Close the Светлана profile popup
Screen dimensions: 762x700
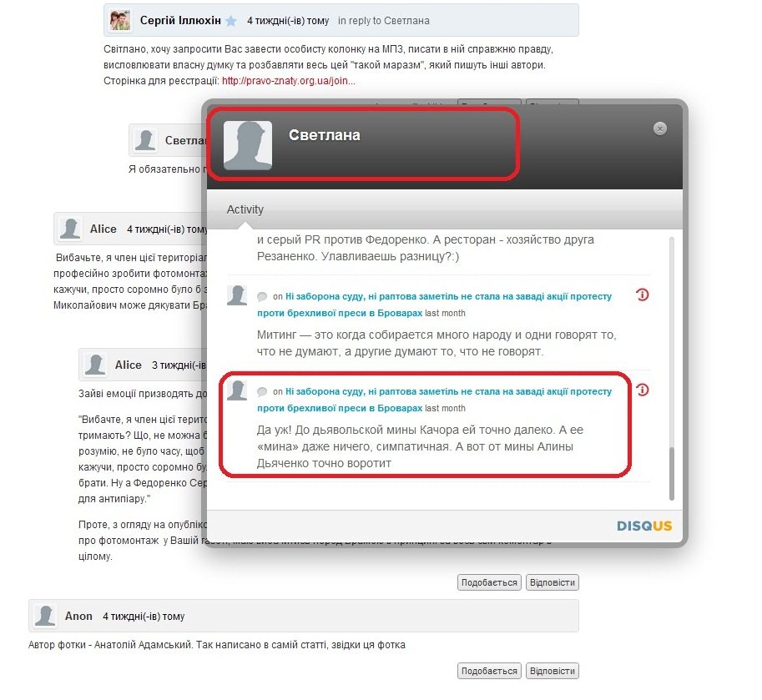point(659,128)
